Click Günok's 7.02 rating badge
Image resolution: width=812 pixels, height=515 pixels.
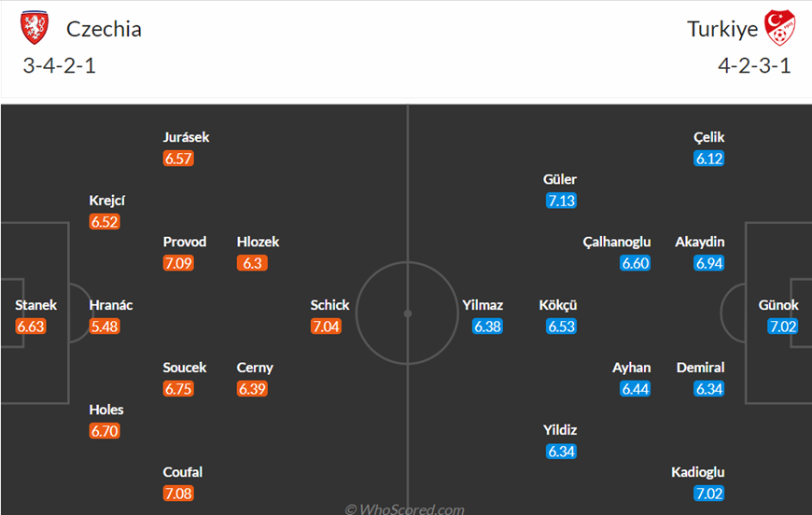coord(782,327)
